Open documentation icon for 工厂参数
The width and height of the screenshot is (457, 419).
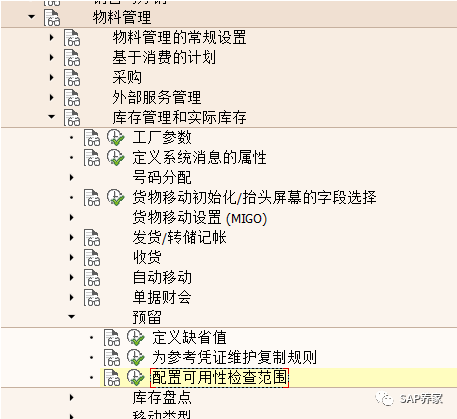coord(92,138)
